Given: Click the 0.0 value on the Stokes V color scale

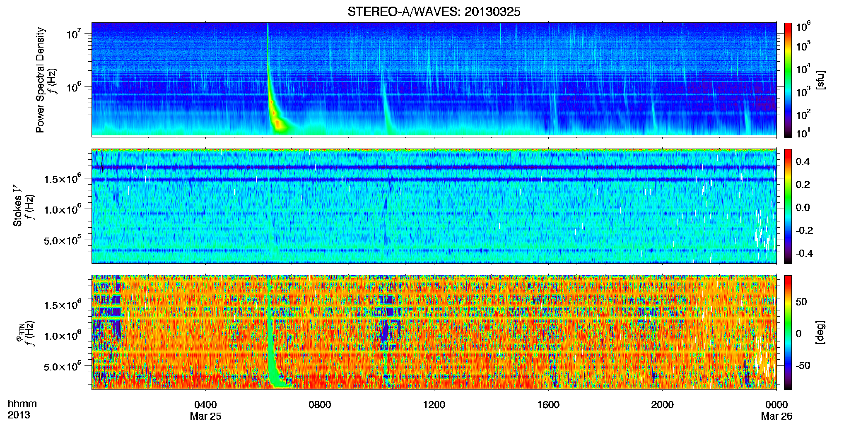Looking at the screenshot, I should [803, 208].
